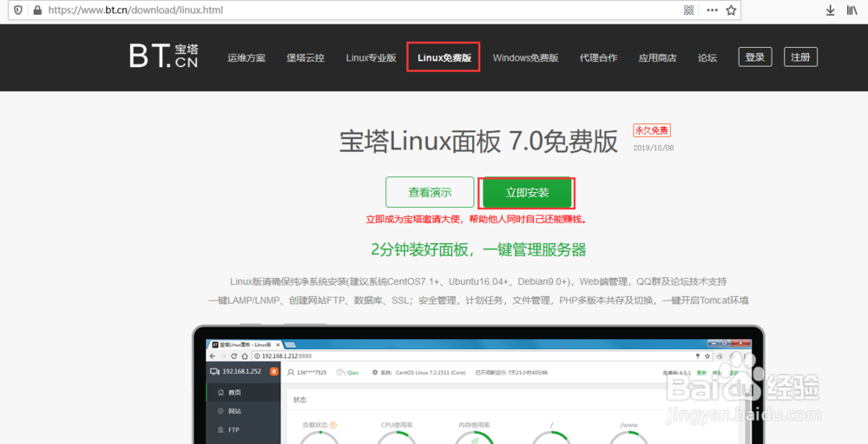Bookmark this page with the star icon
The image size is (868, 444).
[731, 10]
